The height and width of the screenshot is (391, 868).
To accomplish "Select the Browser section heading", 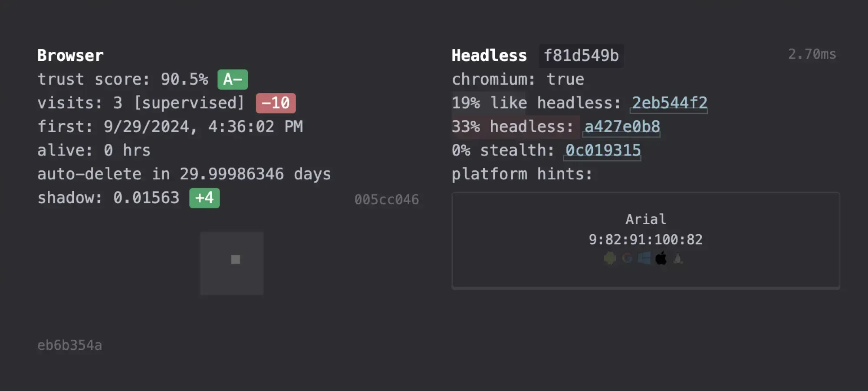I will tap(71, 55).
